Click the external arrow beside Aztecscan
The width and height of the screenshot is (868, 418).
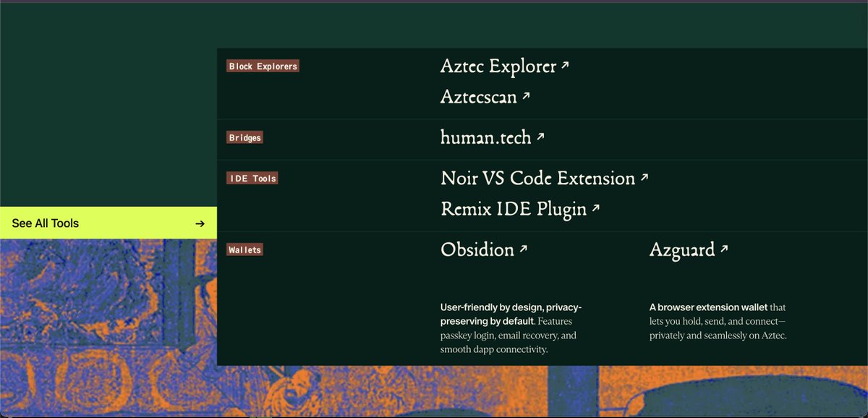(526, 95)
